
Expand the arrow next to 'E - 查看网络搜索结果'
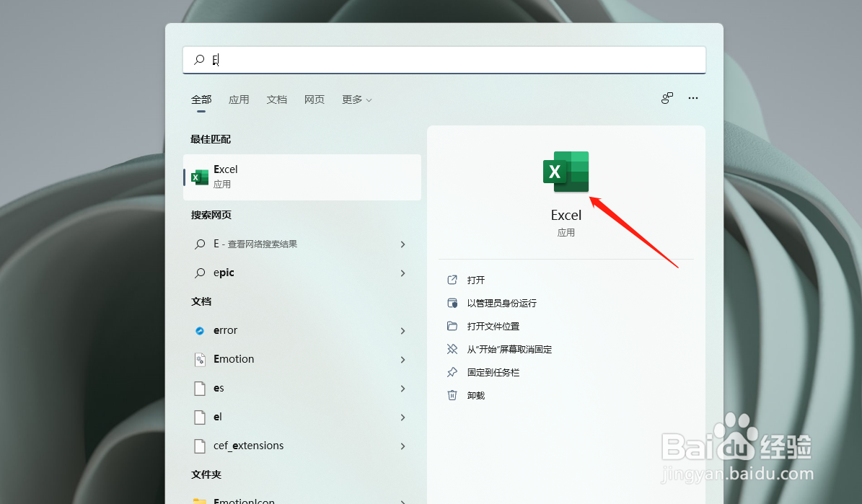tap(403, 244)
